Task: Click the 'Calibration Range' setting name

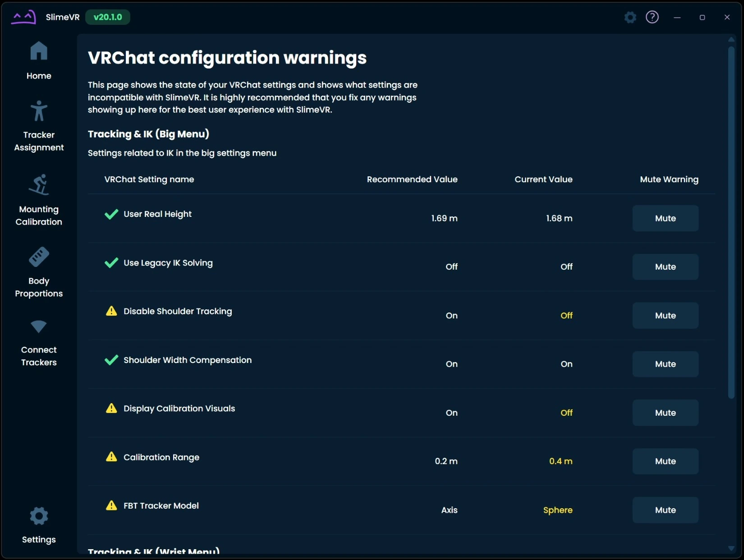Action: (161, 457)
